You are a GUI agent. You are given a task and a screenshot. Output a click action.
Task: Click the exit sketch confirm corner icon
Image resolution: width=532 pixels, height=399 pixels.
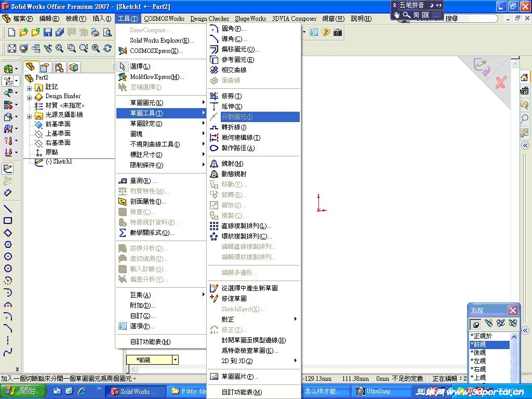pyautogui.click(x=482, y=67)
